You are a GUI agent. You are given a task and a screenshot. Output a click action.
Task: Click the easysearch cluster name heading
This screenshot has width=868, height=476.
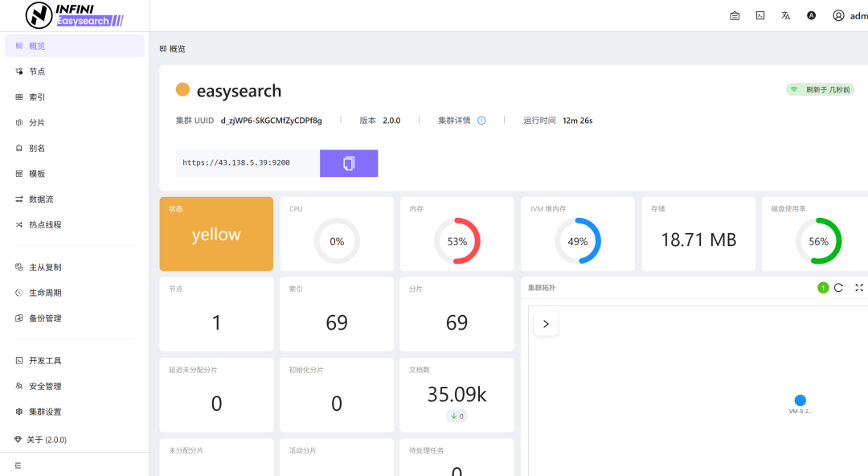(240, 91)
